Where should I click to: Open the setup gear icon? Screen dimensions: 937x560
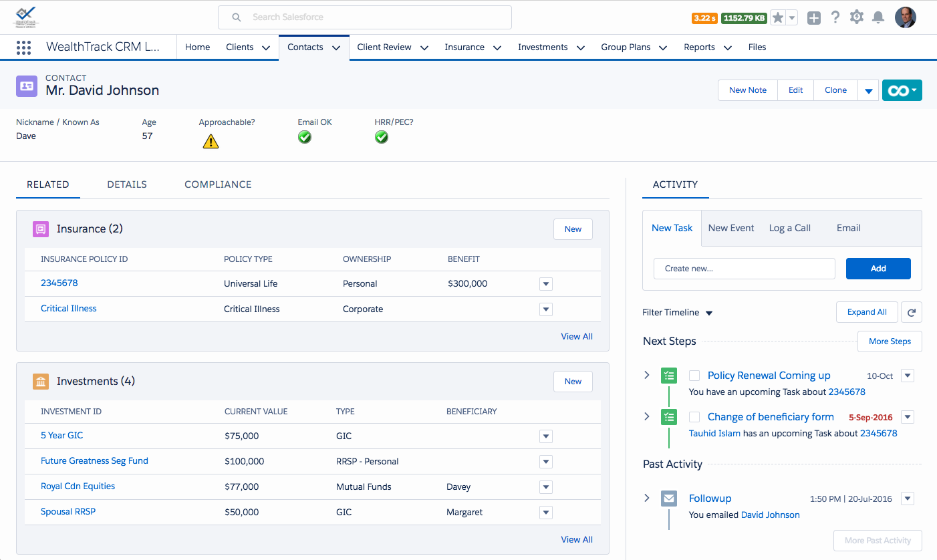pyautogui.click(x=857, y=17)
